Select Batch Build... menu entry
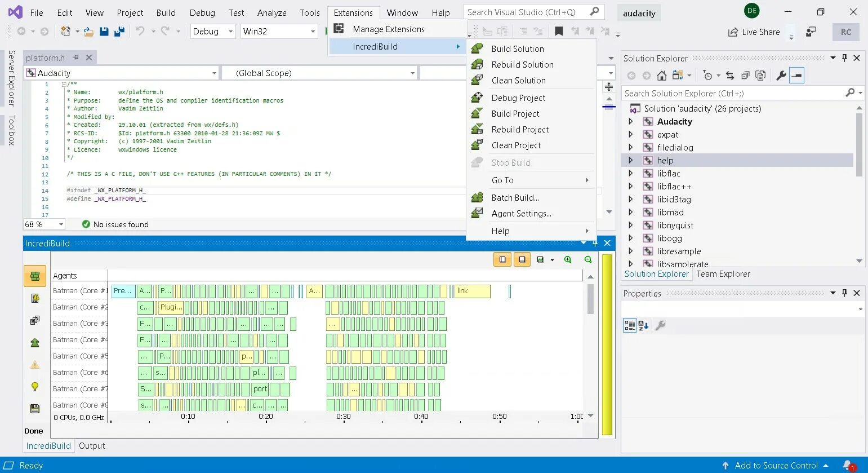 (531, 198)
